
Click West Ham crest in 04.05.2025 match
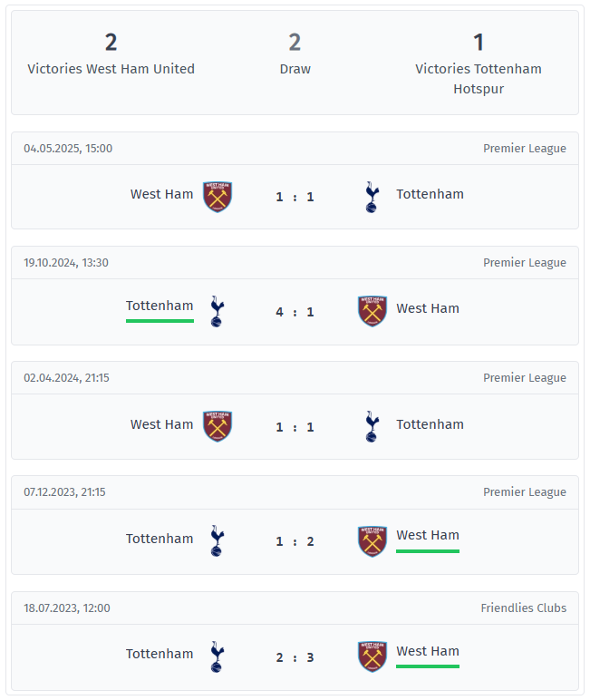point(218,197)
